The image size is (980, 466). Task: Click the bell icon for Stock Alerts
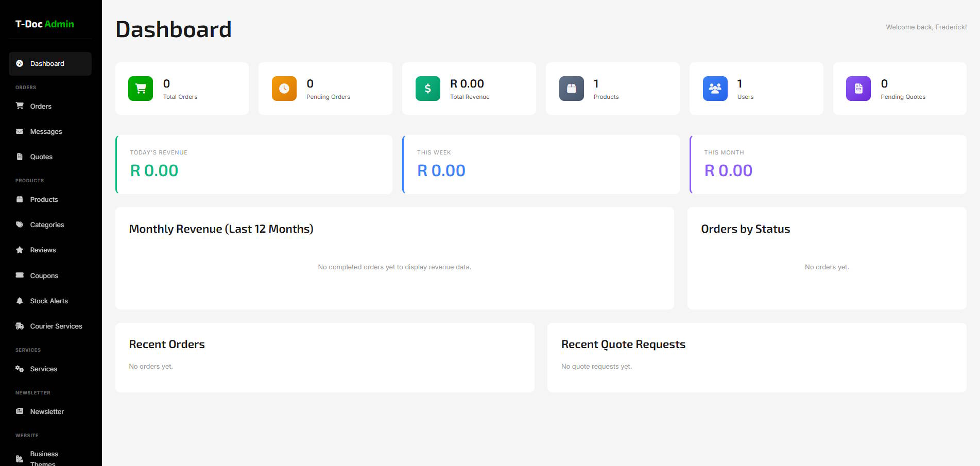pos(20,301)
